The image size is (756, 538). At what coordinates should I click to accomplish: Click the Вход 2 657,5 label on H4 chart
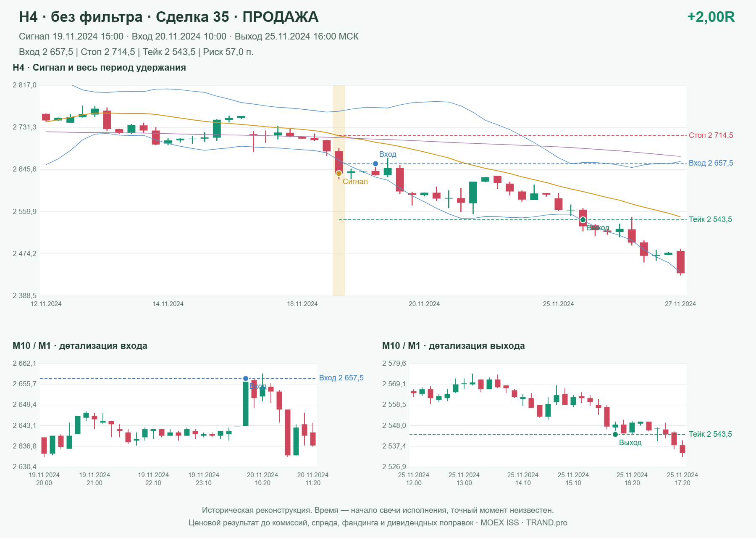pos(711,163)
